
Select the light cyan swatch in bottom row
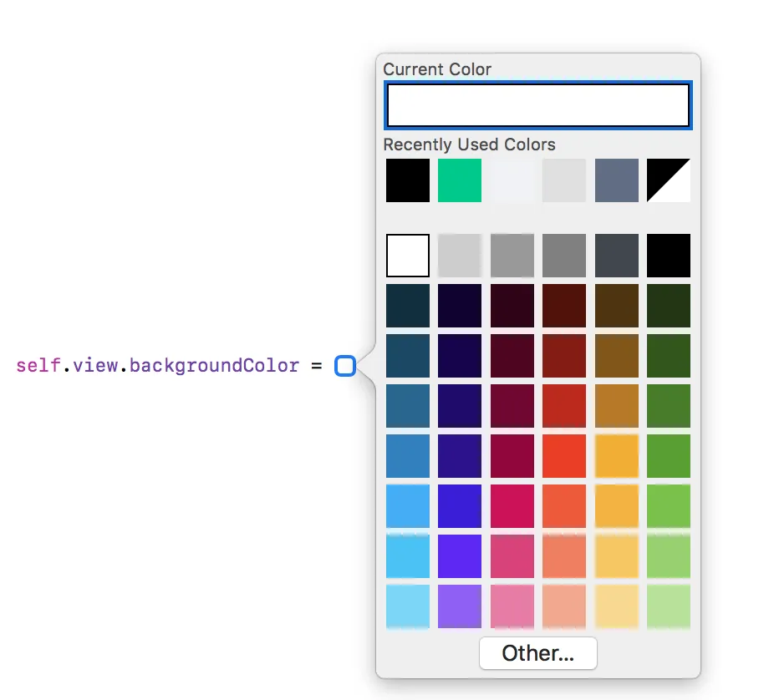tap(408, 606)
